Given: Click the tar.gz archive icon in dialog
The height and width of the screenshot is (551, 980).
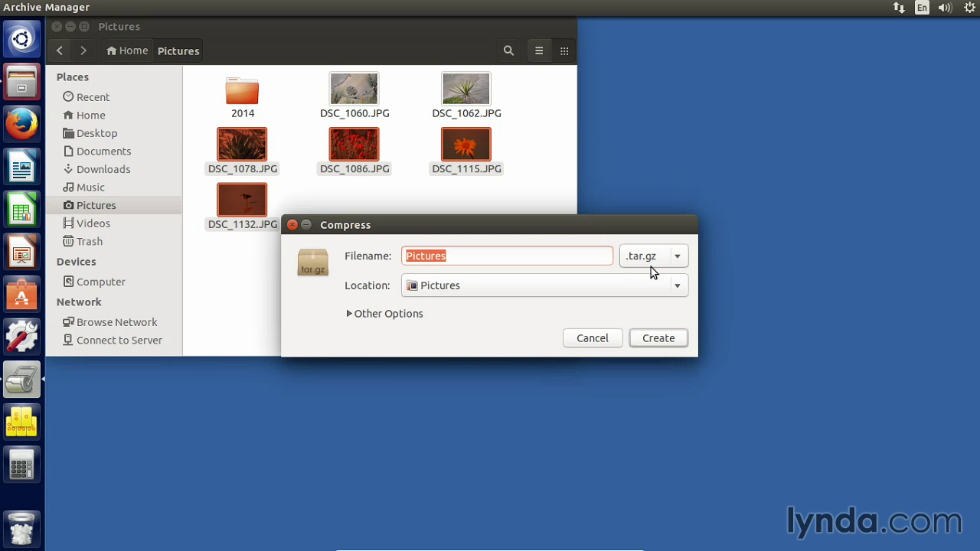Looking at the screenshot, I should click(313, 262).
